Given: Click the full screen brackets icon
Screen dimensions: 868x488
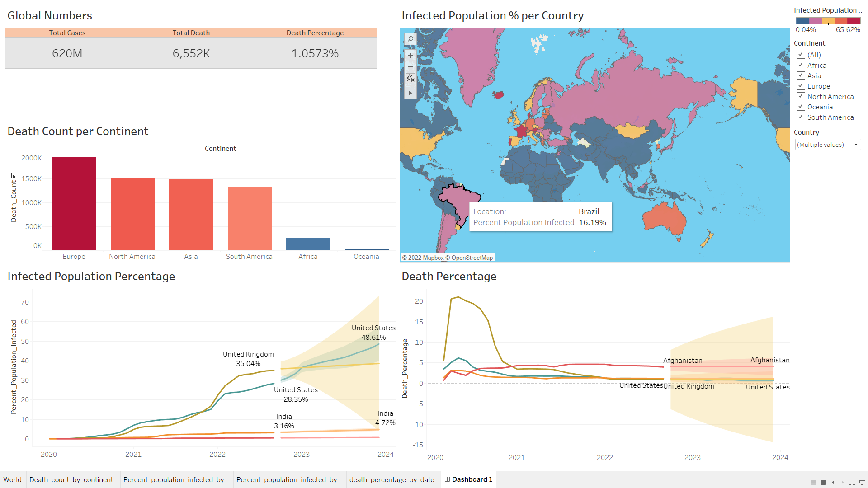Looking at the screenshot, I should pos(852,482).
